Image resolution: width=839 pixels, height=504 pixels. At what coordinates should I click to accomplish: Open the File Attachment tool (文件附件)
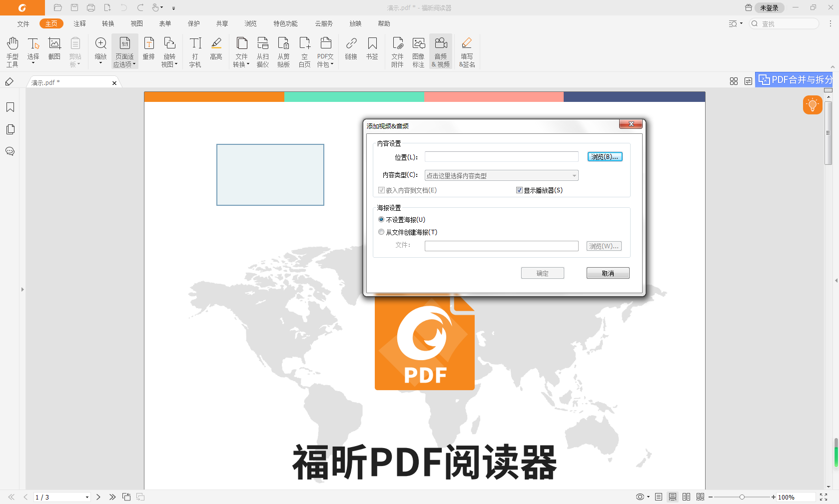(398, 51)
